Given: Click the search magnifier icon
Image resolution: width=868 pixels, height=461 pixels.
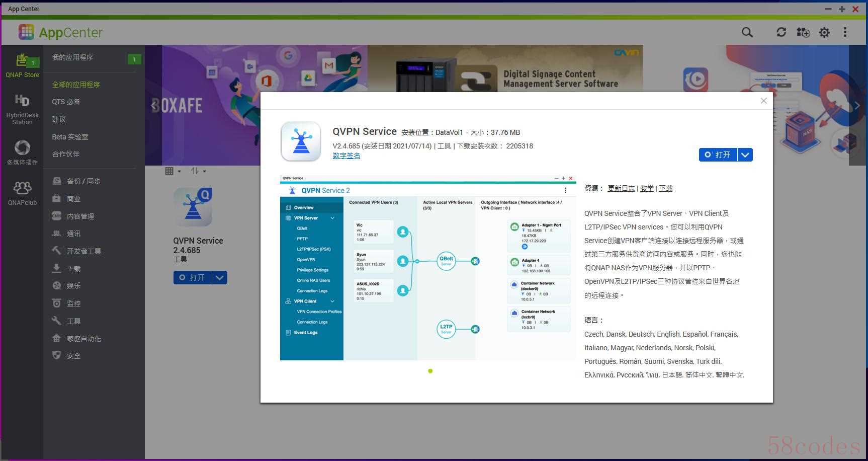Looking at the screenshot, I should coord(747,32).
